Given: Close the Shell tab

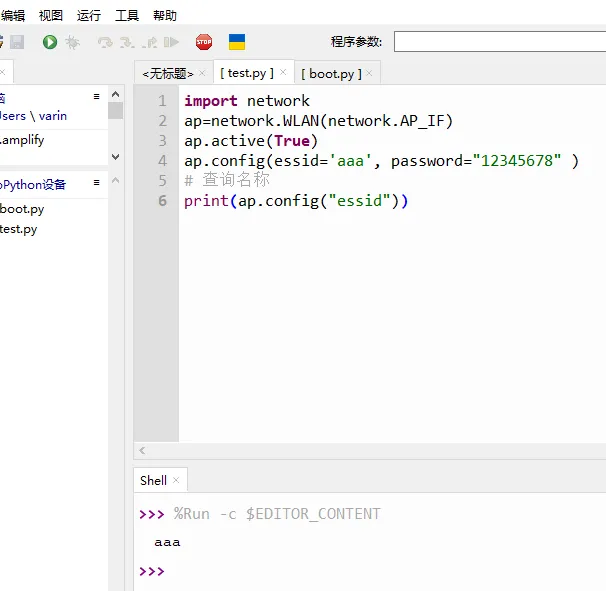Looking at the screenshot, I should click(176, 480).
